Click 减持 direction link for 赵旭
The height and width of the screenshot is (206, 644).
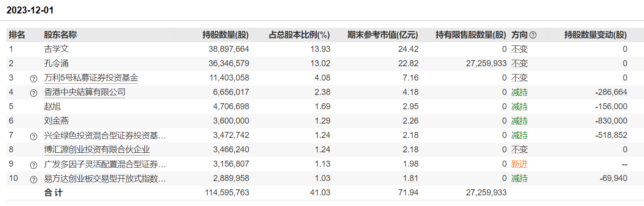coord(519,106)
